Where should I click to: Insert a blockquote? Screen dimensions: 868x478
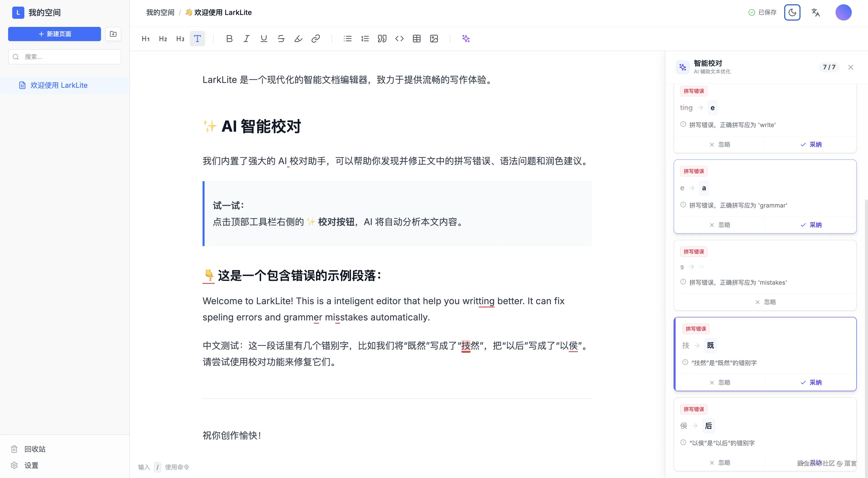click(382, 38)
